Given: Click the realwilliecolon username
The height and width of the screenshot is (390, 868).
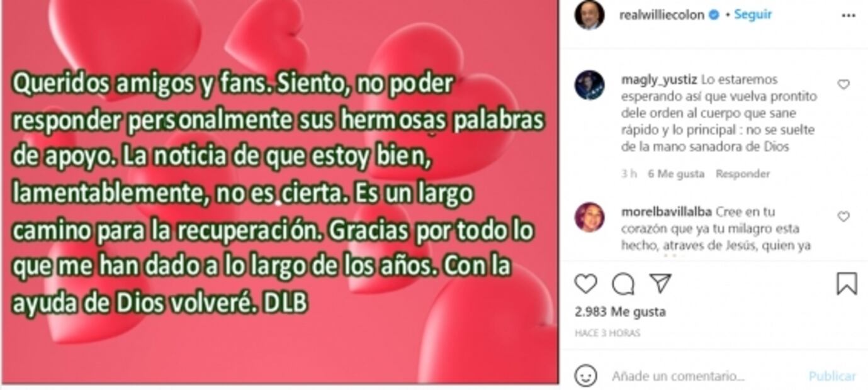Looking at the screenshot, I should tap(662, 15).
